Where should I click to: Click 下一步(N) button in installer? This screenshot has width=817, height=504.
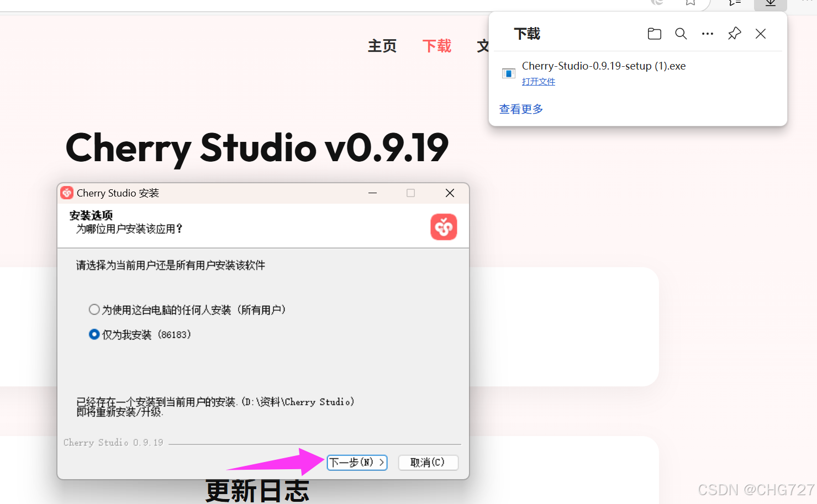point(357,463)
